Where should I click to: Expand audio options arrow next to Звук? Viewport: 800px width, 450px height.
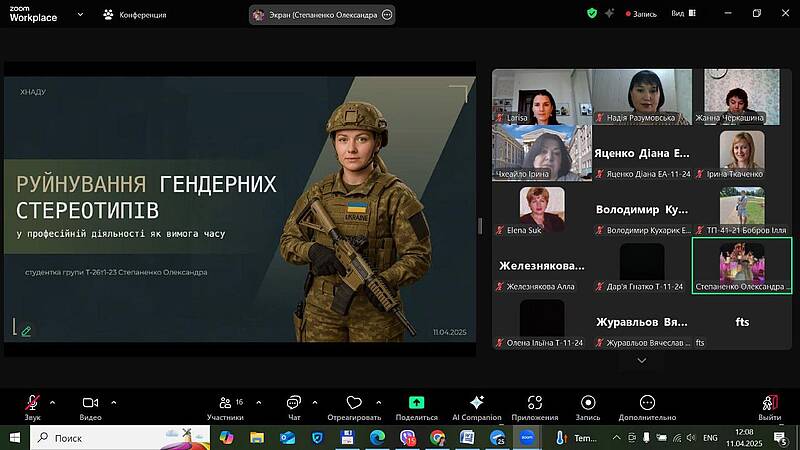tap(53, 402)
